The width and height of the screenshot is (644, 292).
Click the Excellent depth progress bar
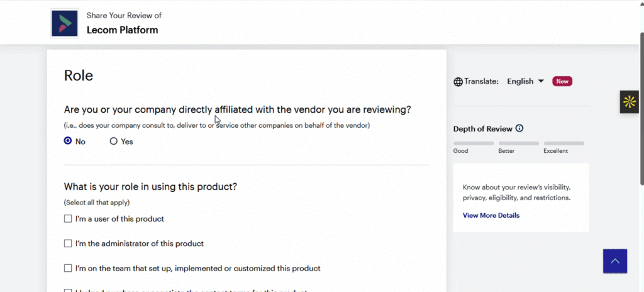point(563,143)
